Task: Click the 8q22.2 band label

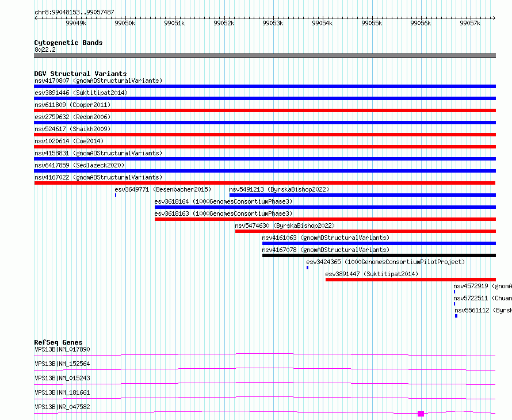Action: pos(45,49)
